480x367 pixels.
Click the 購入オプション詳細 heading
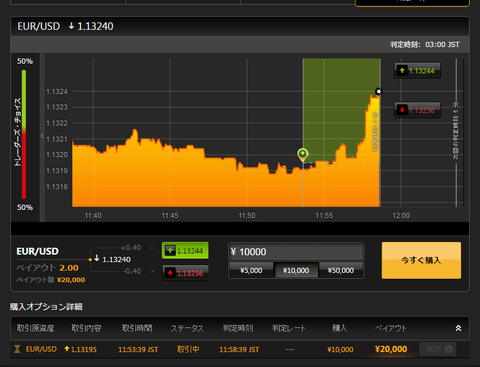46,307
